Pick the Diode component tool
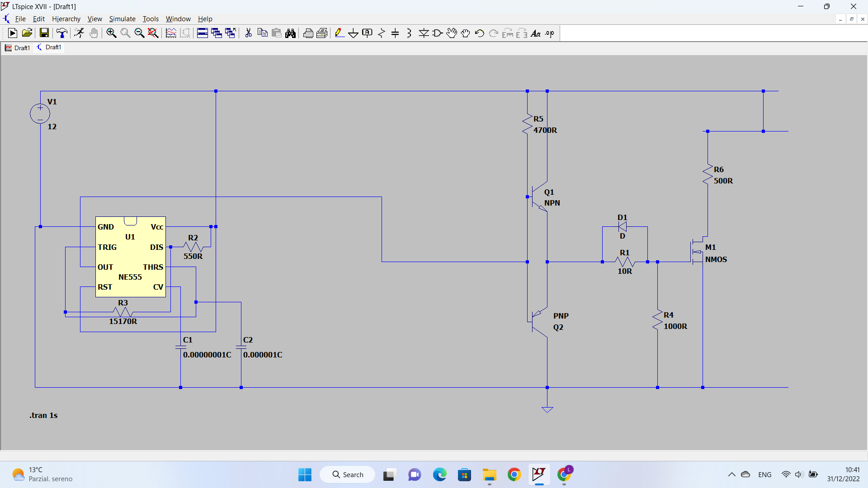 coord(424,33)
